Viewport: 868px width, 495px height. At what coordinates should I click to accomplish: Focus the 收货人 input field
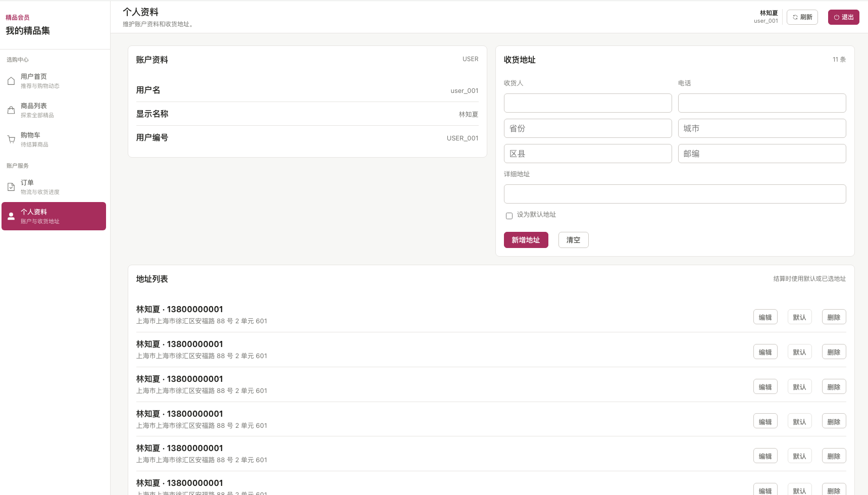click(588, 103)
